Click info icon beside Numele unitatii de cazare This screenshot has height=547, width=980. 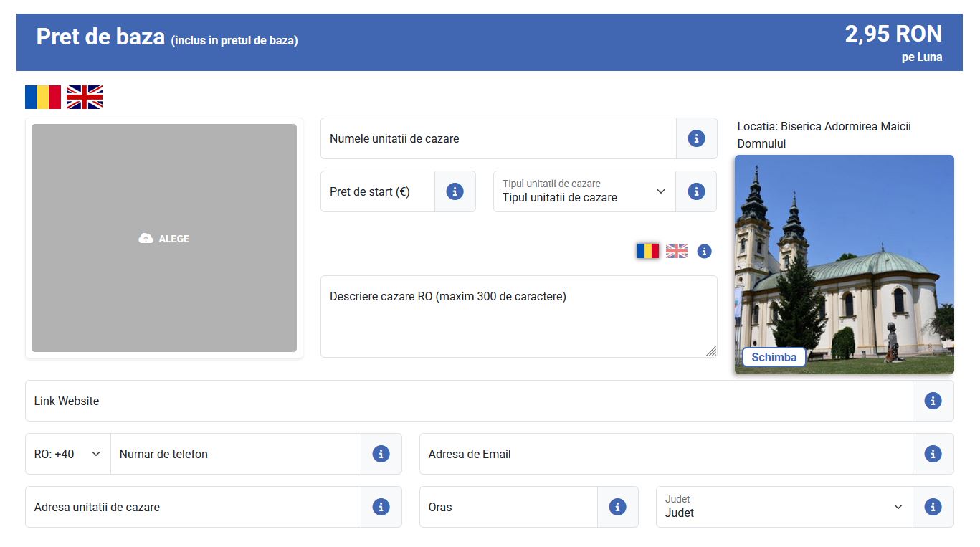[696, 138]
